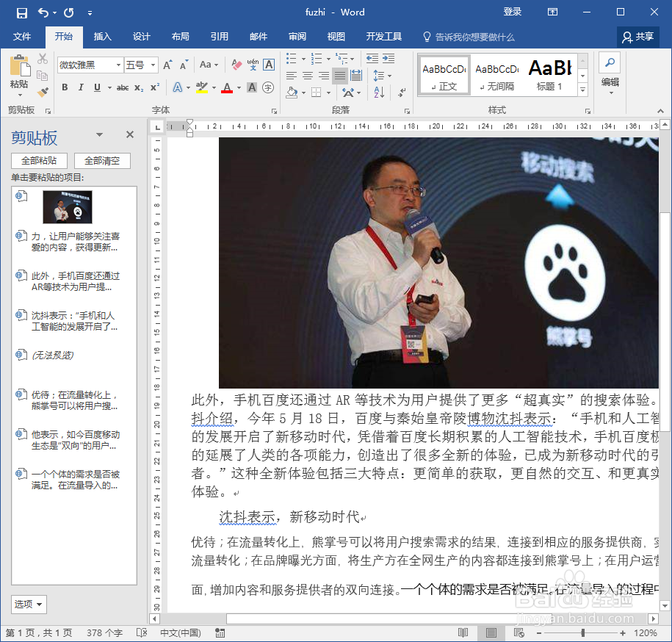Sort text with A-Z icon
This screenshot has height=642, width=672.
tap(379, 92)
